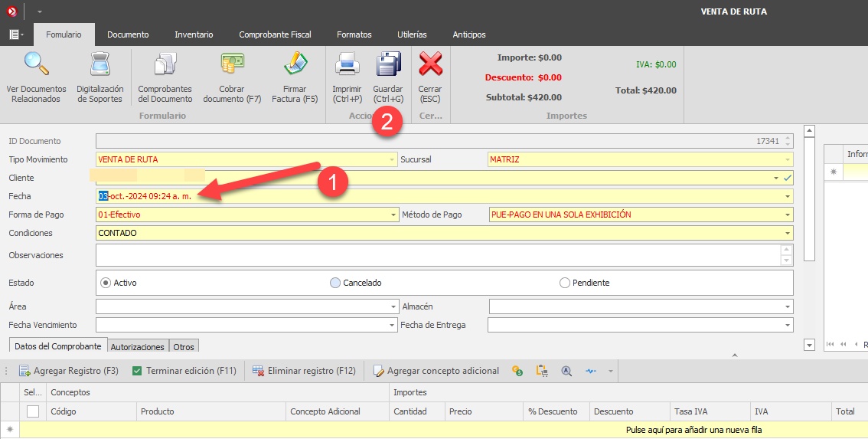Collapse panel with small caret above concepts toolbar
Image resolution: width=868 pixels, height=439 pixels.
point(735,355)
